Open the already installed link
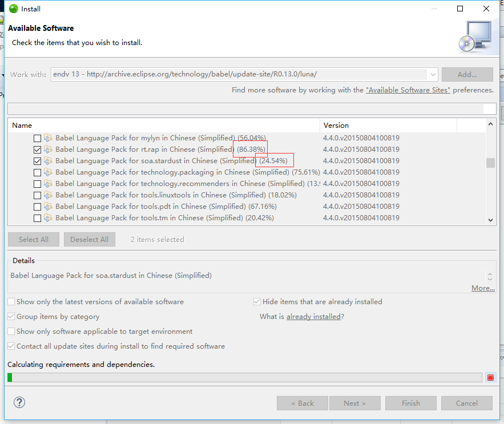 313,317
